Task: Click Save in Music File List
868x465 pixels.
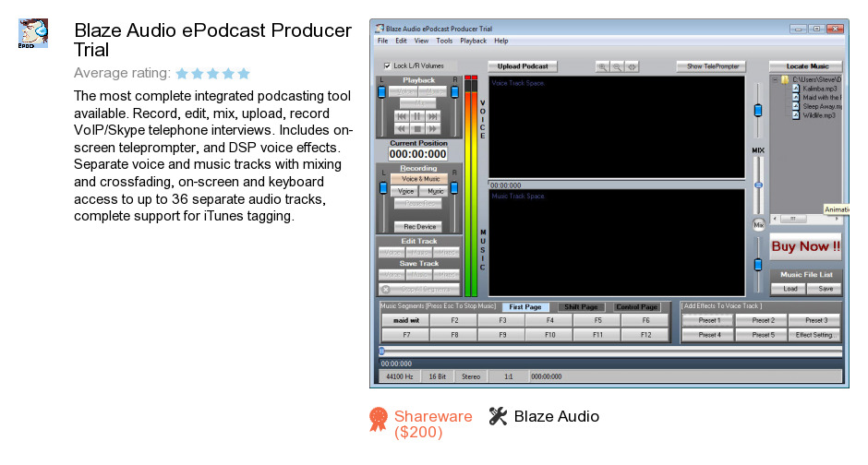Action: tap(826, 289)
